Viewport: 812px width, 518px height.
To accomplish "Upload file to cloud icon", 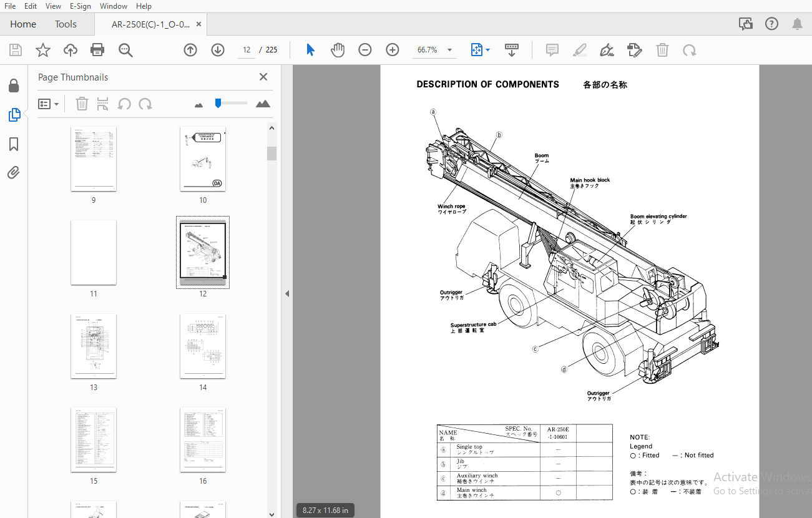I will (x=71, y=50).
